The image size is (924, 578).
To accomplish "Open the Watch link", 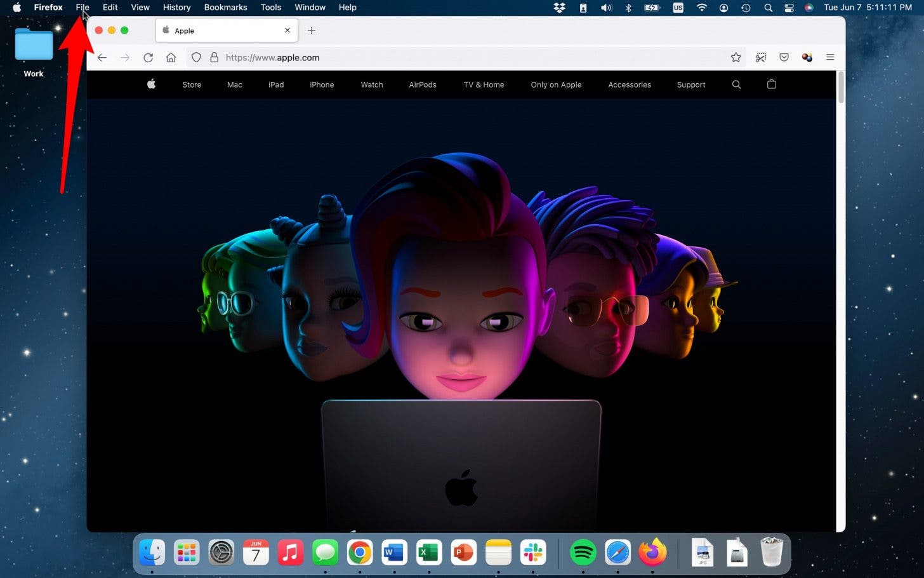I will (x=372, y=84).
